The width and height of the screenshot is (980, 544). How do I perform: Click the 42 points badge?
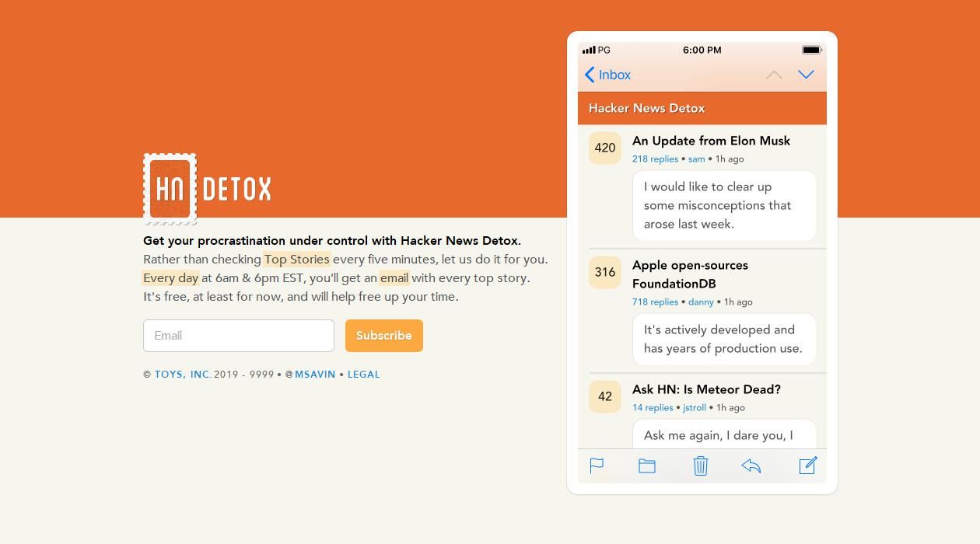pyautogui.click(x=605, y=396)
